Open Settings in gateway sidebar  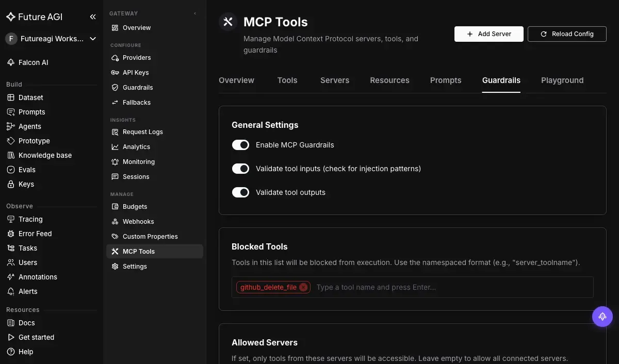(x=155, y=267)
